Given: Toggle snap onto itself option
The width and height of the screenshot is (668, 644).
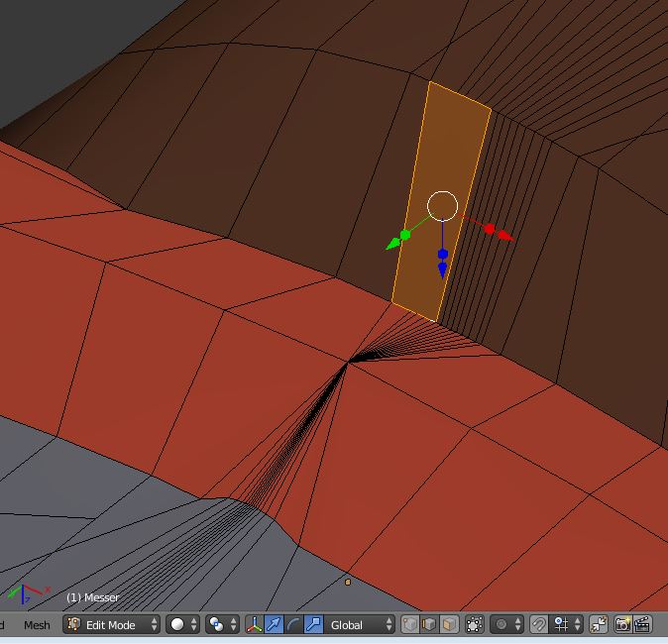Looking at the screenshot, I should (x=599, y=624).
